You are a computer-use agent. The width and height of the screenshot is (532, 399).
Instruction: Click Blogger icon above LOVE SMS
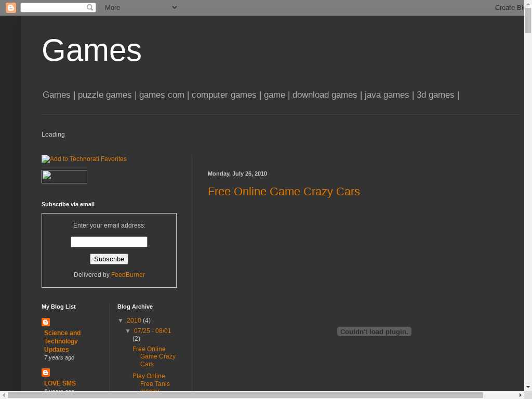point(46,373)
